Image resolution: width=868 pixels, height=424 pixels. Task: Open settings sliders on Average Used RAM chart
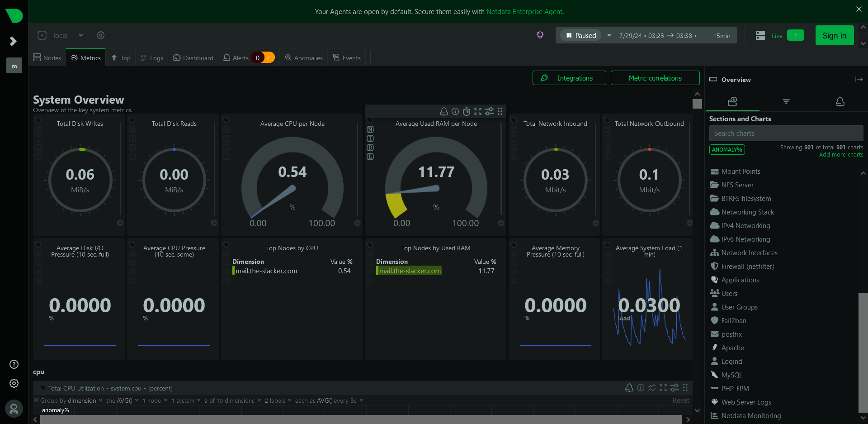coord(489,111)
